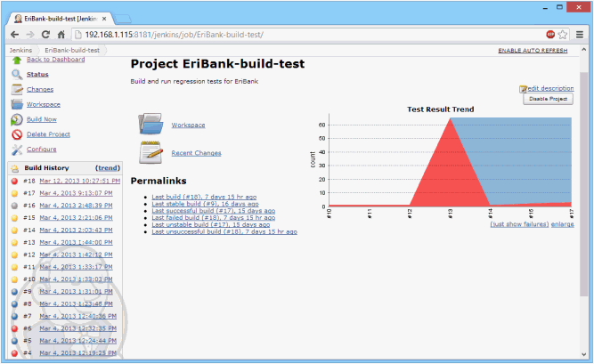Click the red status ball for build #18
The width and height of the screenshot is (594, 364).
pyautogui.click(x=15, y=181)
